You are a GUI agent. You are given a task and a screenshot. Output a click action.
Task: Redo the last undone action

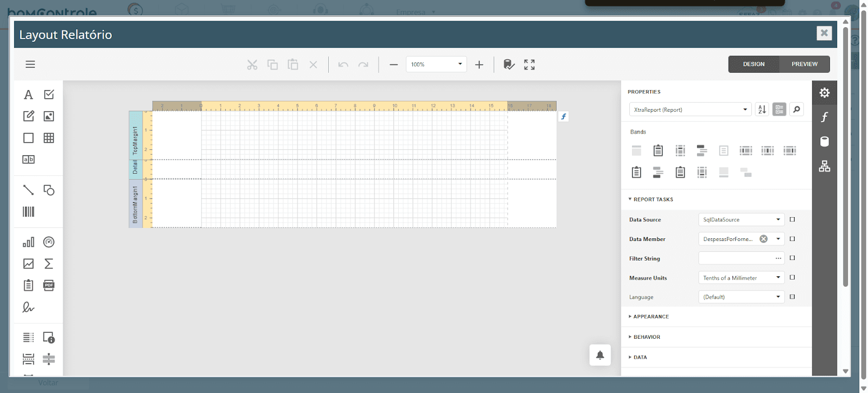pyautogui.click(x=363, y=65)
